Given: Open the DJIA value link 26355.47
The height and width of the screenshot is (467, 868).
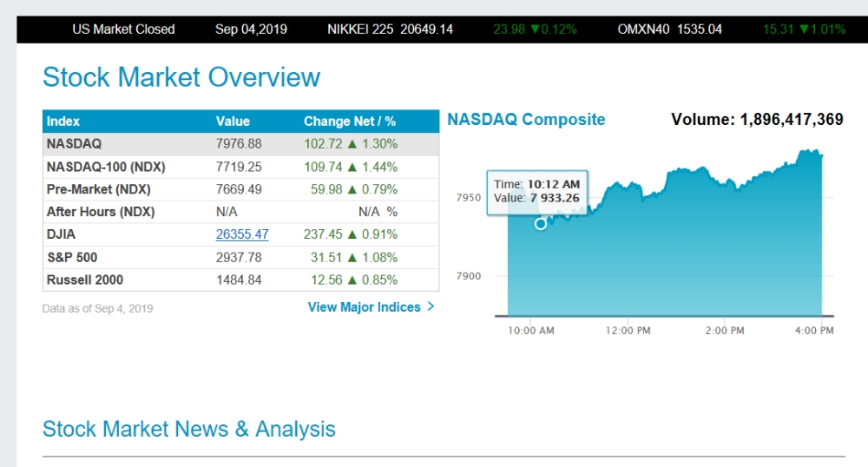Looking at the screenshot, I should click(242, 234).
